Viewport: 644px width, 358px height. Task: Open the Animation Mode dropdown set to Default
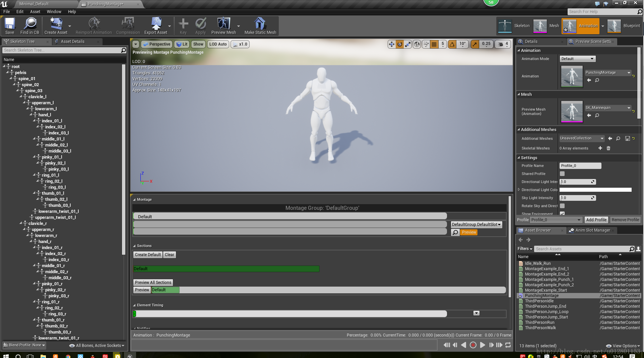click(577, 58)
